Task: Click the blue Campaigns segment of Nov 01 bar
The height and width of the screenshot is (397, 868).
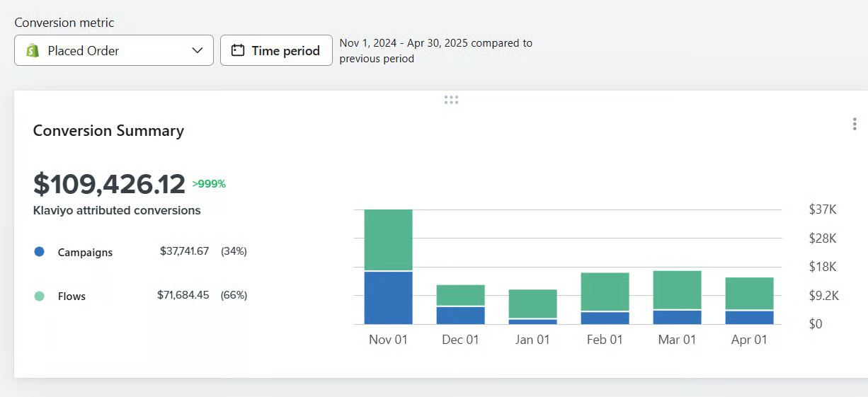Action: (x=388, y=297)
